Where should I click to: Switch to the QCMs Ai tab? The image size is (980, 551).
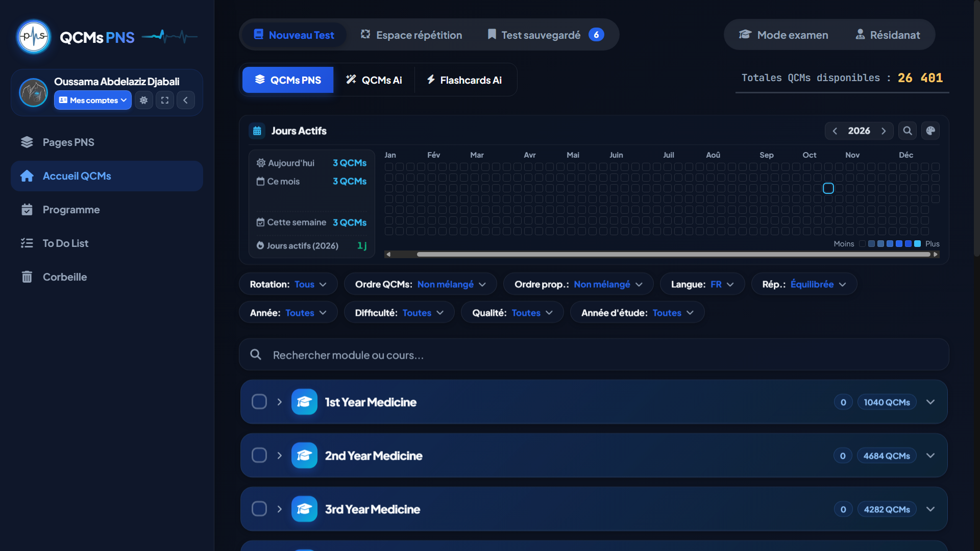374,80
